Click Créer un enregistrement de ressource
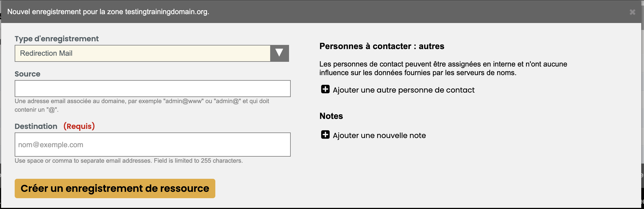The image size is (644, 209). (x=115, y=188)
